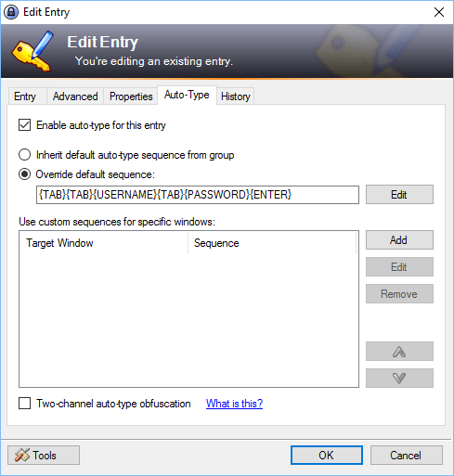The height and width of the screenshot is (476, 454).
Task: Open the History tab
Action: point(236,96)
